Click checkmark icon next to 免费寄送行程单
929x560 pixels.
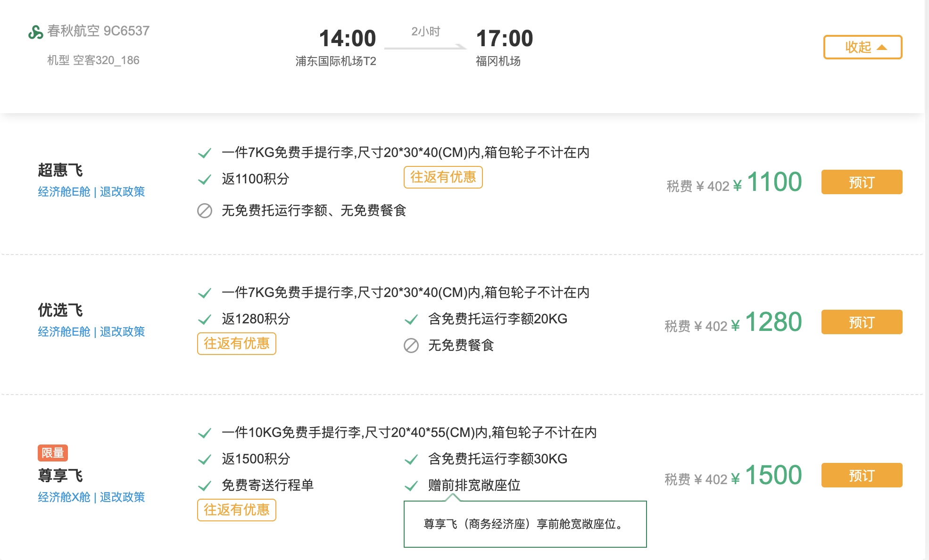click(205, 486)
